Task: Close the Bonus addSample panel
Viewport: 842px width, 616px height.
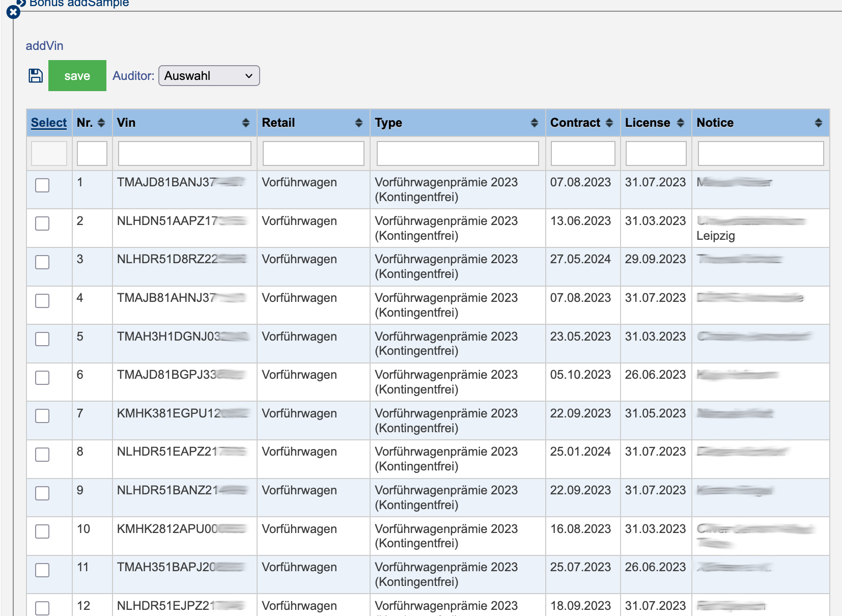Action: click(x=13, y=12)
